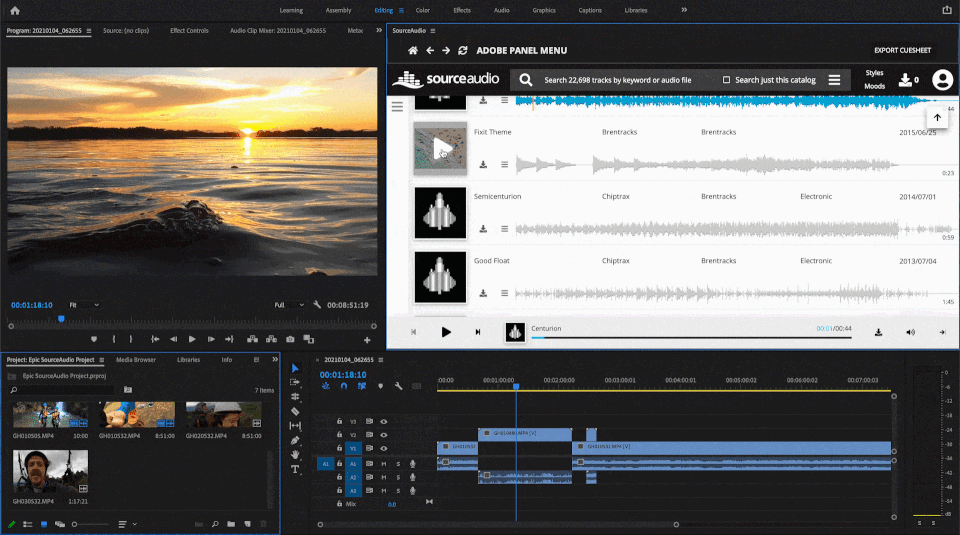
Task: Expand Program monitor panel tabs overflow
Action: [x=379, y=30]
